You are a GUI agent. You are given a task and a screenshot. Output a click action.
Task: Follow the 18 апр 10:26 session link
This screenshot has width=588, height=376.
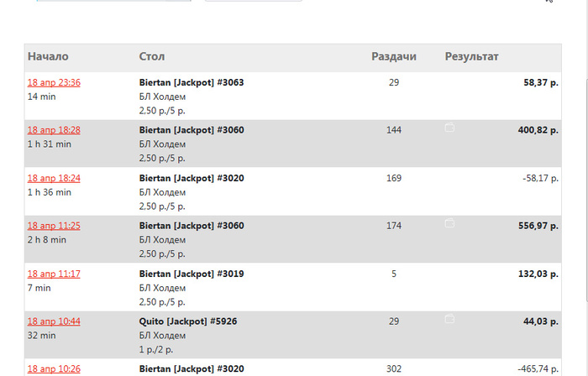tap(54, 368)
